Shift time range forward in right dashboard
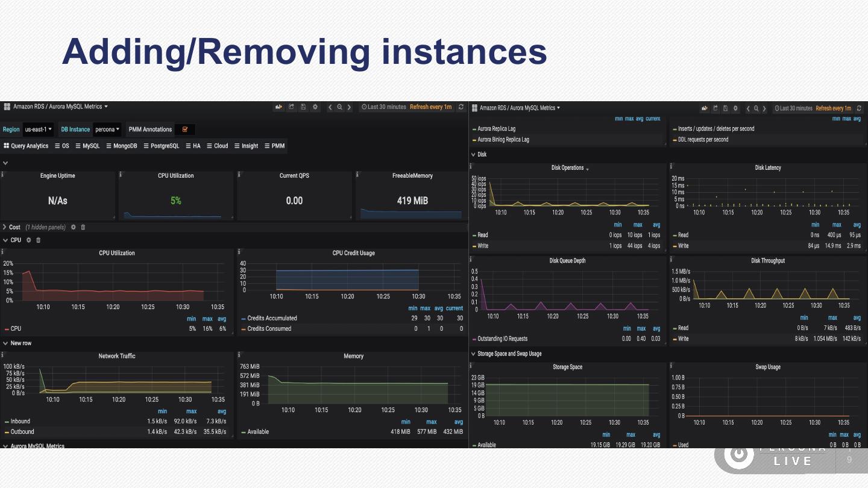This screenshot has width=868, height=488. (764, 108)
